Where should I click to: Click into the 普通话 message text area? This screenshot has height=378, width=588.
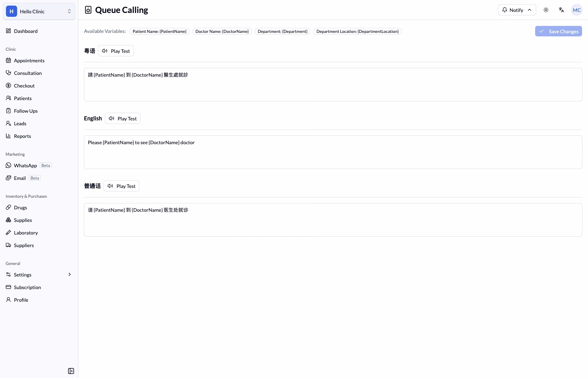(x=333, y=220)
